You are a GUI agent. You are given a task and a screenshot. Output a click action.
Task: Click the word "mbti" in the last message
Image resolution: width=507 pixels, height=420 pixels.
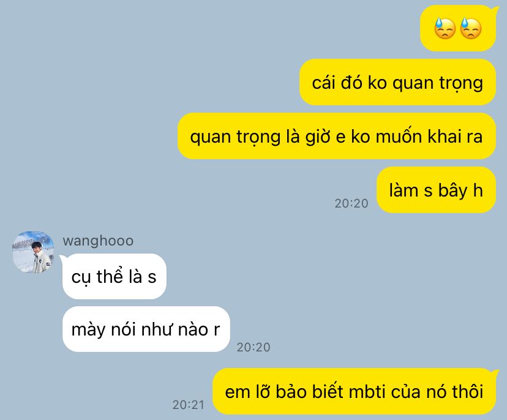pyautogui.click(x=367, y=392)
